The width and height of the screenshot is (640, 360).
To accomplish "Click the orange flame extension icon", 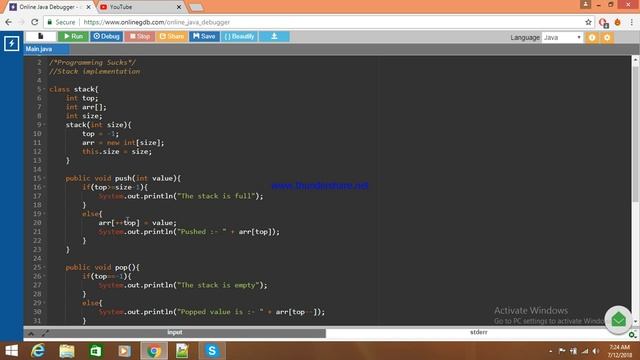I will pyautogui.click(x=618, y=22).
